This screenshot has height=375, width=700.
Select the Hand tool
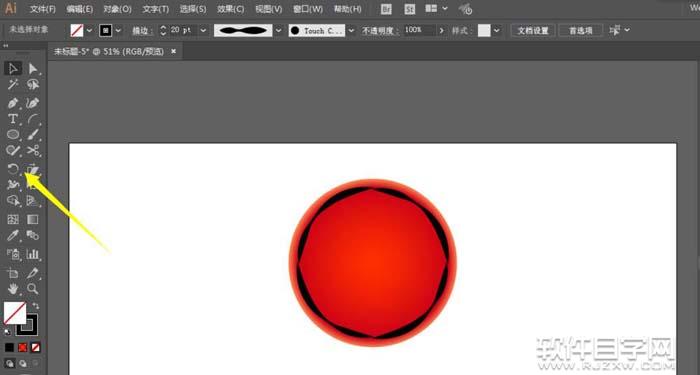[13, 288]
